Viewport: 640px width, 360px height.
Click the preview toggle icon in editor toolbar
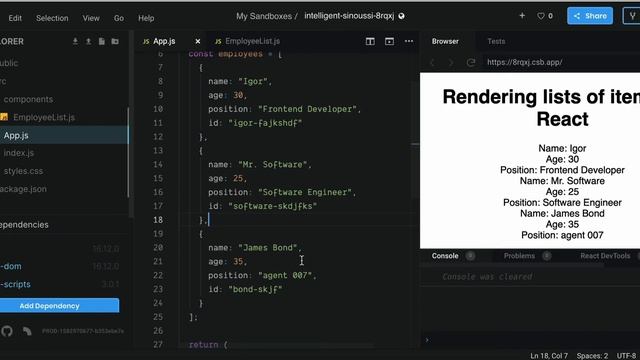[389, 41]
